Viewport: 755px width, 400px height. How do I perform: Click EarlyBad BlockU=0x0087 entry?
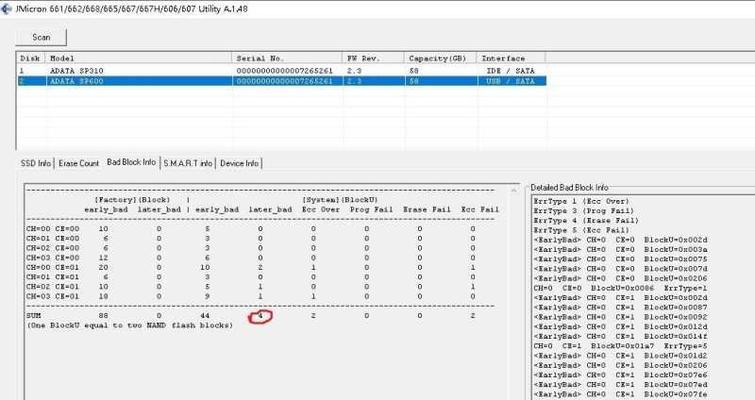pyautogui.click(x=620, y=307)
